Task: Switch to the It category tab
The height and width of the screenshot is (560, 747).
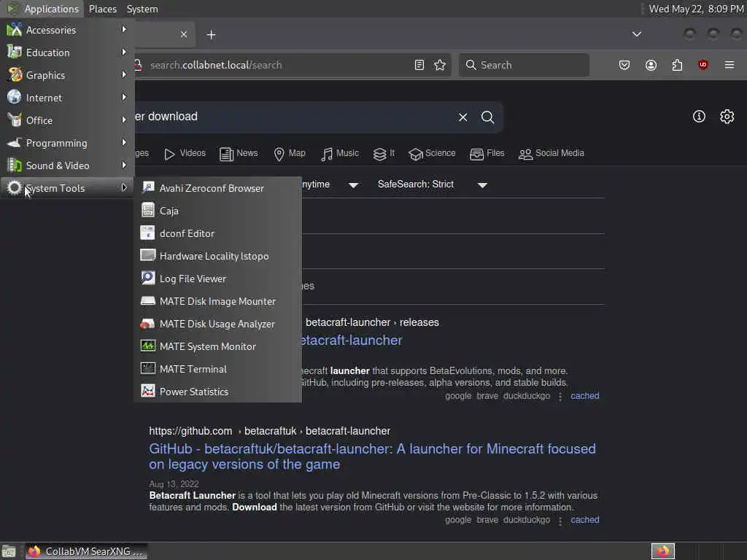Action: pyautogui.click(x=384, y=153)
